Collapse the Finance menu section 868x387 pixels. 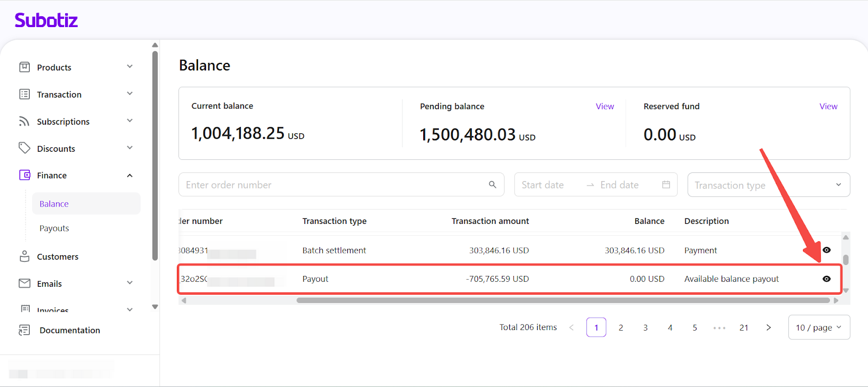click(130, 176)
